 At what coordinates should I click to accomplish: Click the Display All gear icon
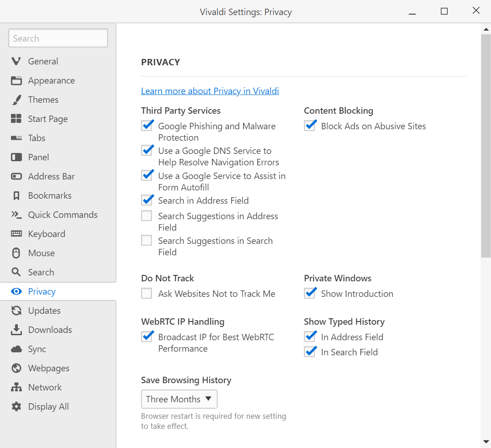(16, 406)
